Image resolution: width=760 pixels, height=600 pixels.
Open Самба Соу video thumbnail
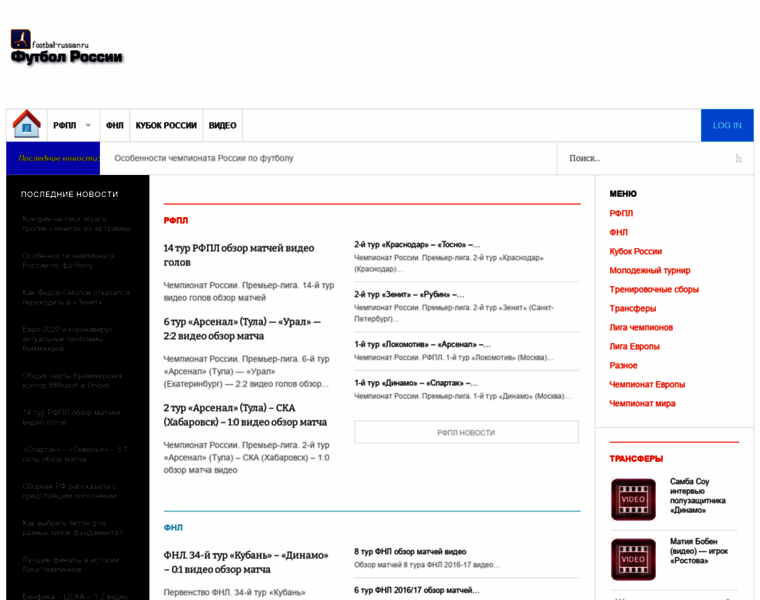[x=633, y=500]
